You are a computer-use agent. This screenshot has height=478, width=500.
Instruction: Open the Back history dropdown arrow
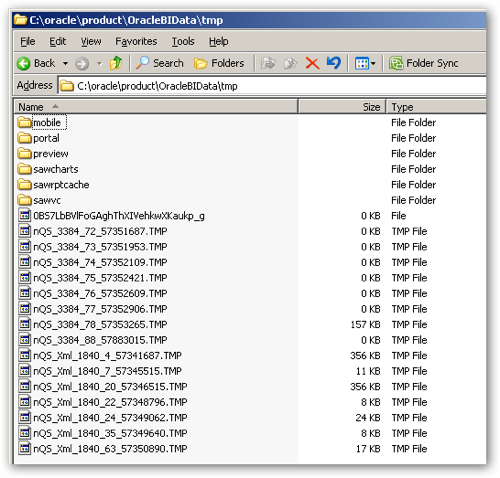(x=65, y=63)
